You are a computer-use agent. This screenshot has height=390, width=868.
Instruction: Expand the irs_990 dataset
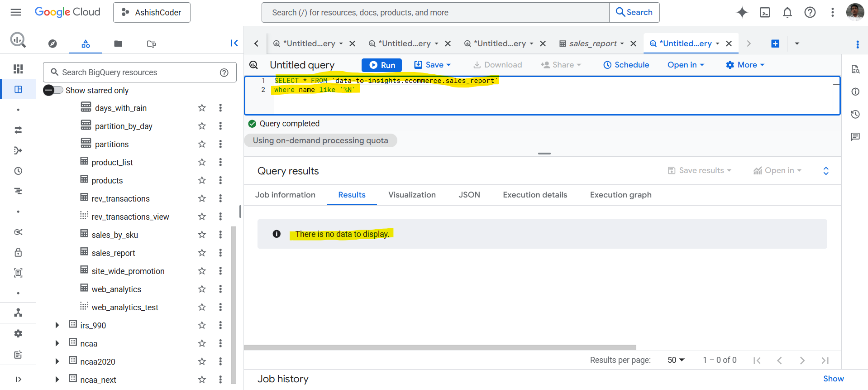57,325
